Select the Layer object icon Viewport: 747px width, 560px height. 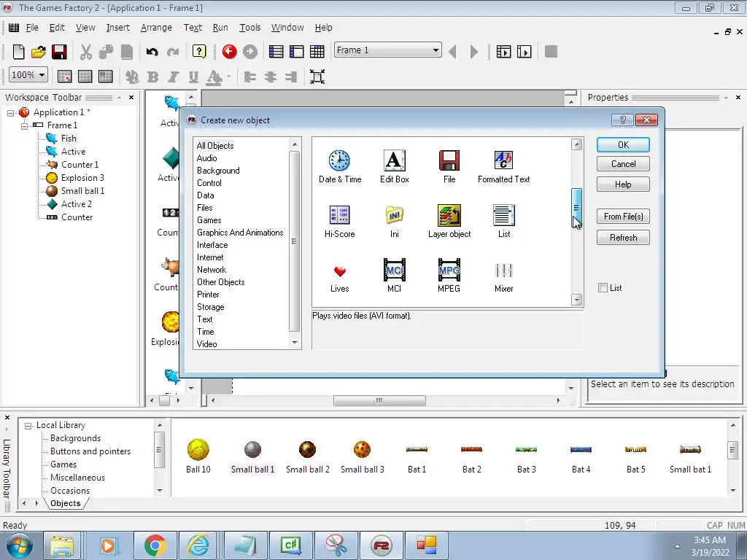(x=449, y=215)
